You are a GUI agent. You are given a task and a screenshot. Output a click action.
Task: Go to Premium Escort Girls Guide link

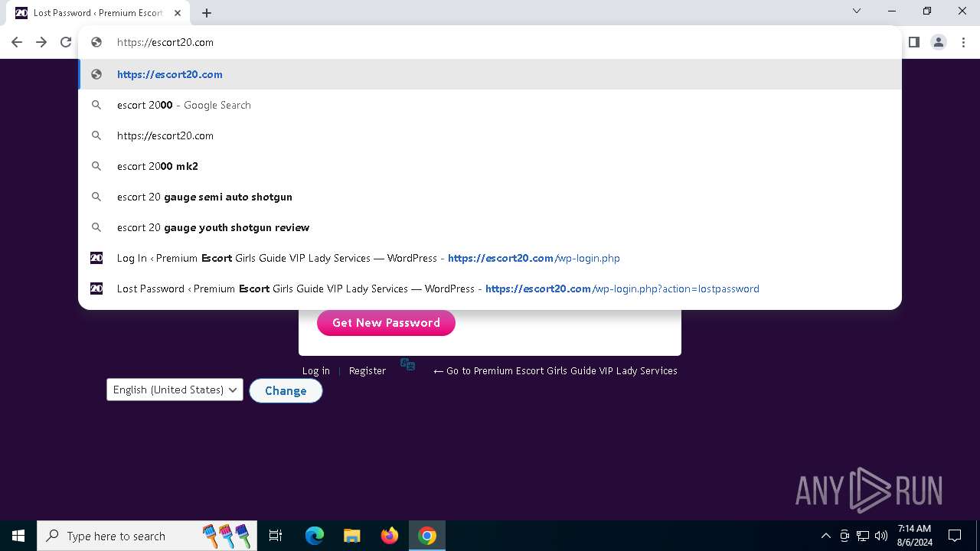[x=555, y=370]
